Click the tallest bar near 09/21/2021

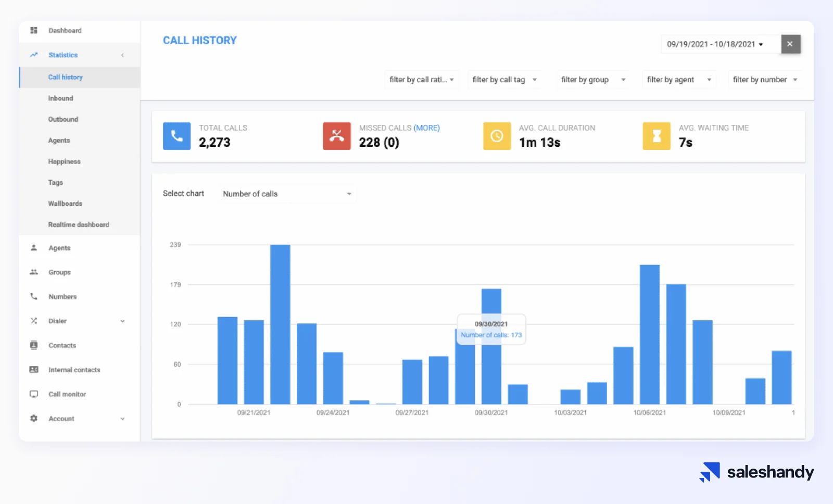(x=280, y=324)
